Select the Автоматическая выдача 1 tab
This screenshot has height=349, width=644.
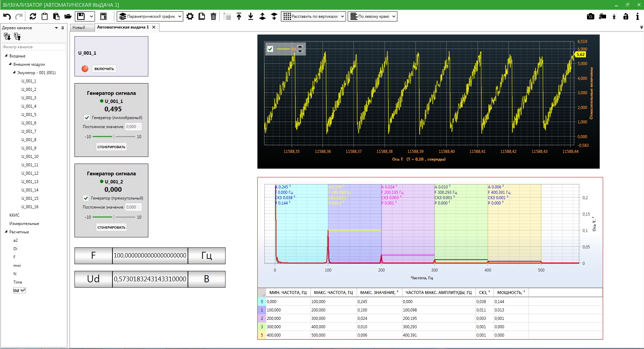pos(123,27)
